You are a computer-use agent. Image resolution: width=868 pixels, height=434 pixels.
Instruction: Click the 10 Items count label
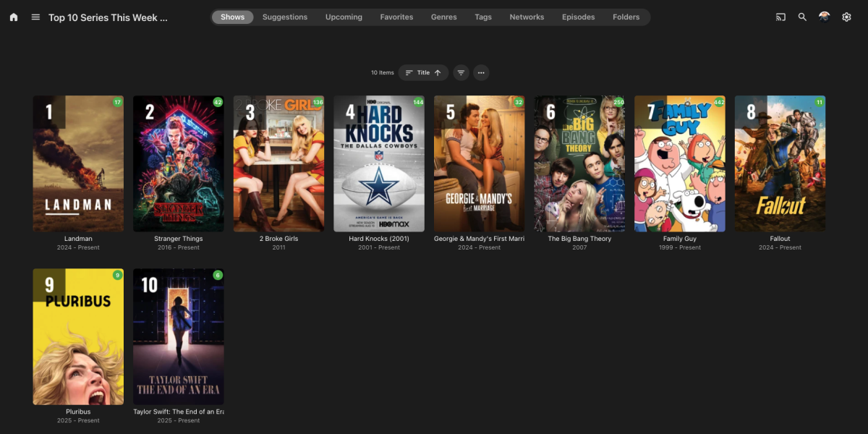coord(383,72)
